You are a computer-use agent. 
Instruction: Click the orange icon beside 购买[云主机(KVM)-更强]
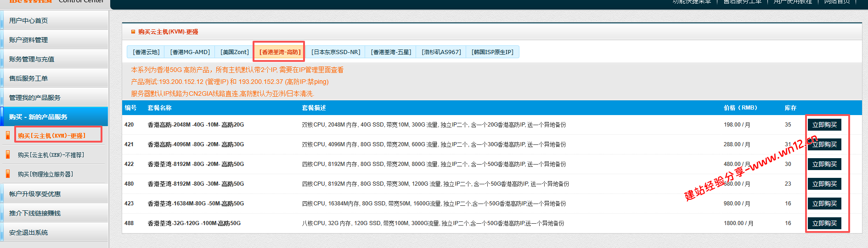click(8, 136)
